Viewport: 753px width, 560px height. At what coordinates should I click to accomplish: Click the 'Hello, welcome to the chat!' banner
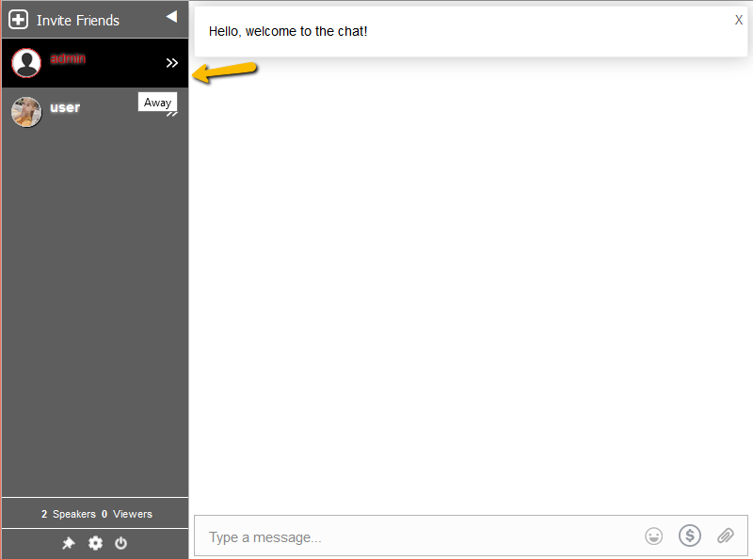coord(288,31)
